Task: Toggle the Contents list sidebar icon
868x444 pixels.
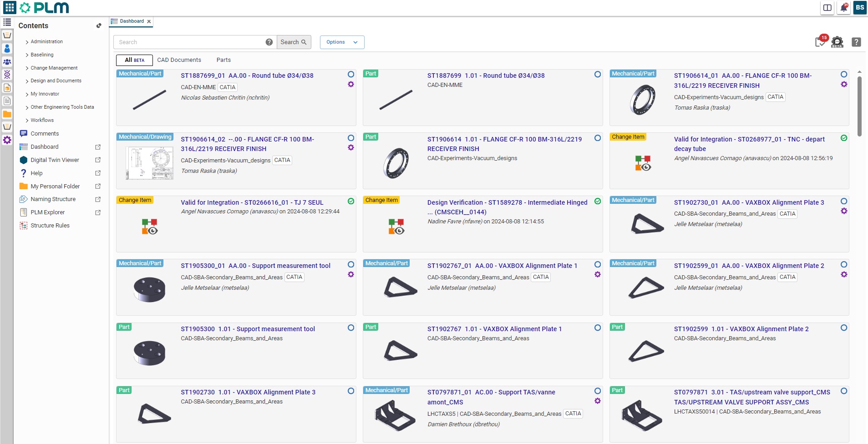Action: [7, 22]
